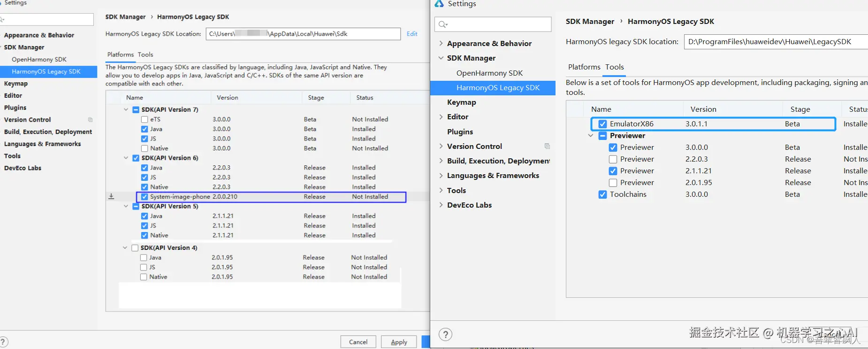Click HarmonyOS Legacy SDK Location path field in left window

click(303, 34)
